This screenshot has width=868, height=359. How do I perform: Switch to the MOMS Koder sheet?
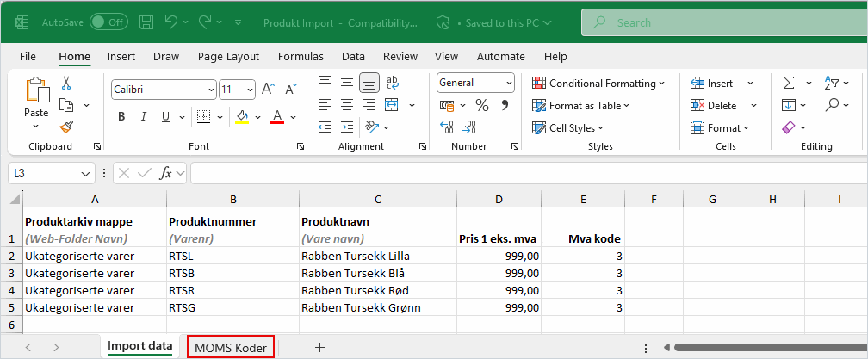click(231, 347)
